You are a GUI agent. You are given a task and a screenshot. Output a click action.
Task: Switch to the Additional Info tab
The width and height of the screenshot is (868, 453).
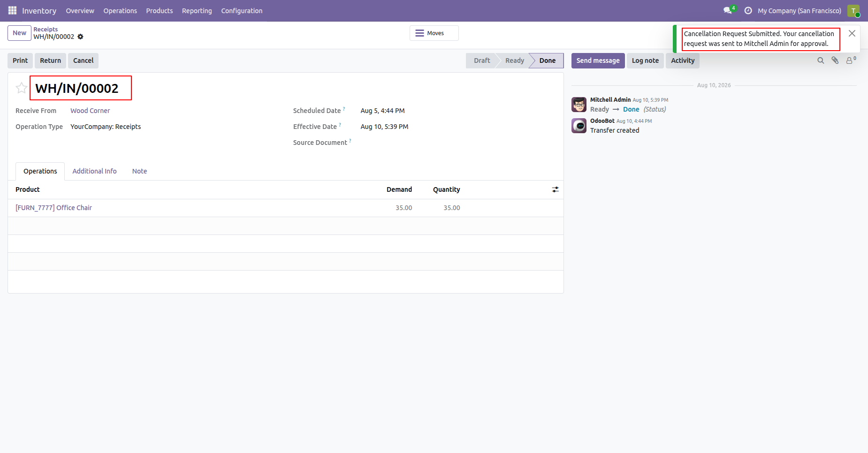[x=94, y=171]
